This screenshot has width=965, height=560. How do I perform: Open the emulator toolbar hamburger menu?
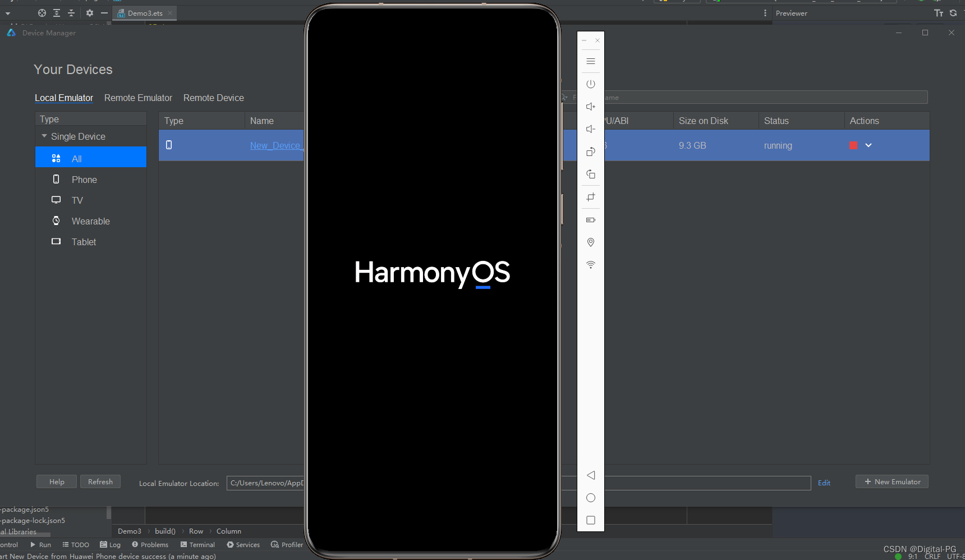coord(591,61)
